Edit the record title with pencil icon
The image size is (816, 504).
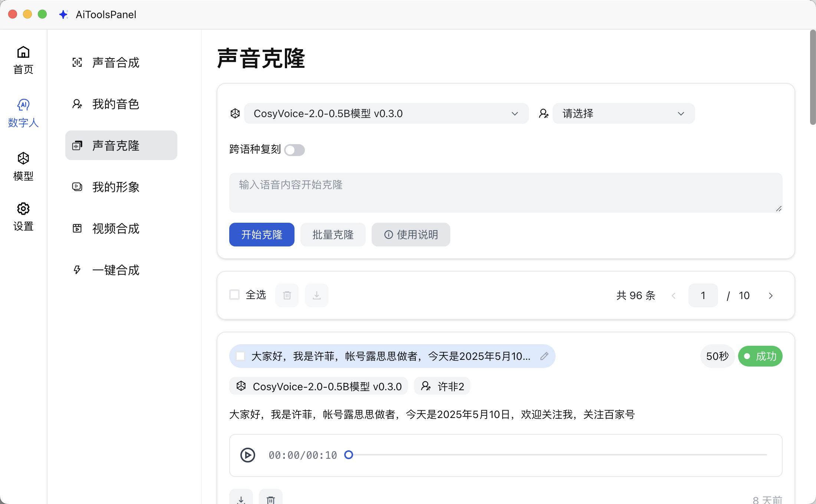(x=544, y=356)
